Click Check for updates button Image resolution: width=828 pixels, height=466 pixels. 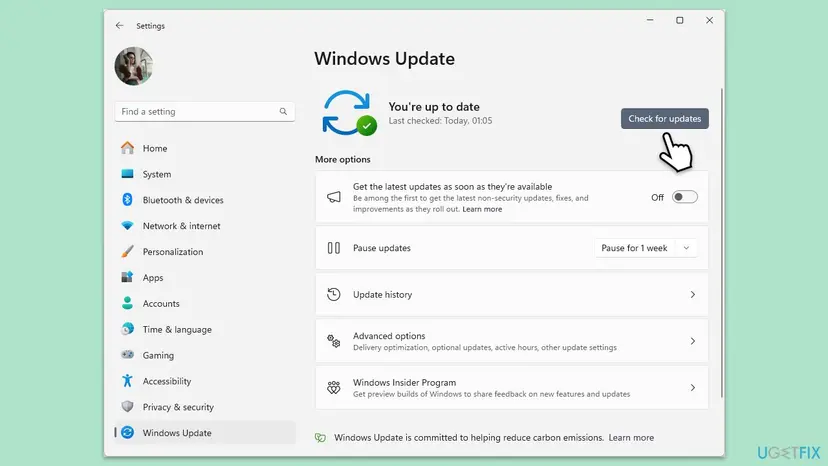click(x=664, y=118)
